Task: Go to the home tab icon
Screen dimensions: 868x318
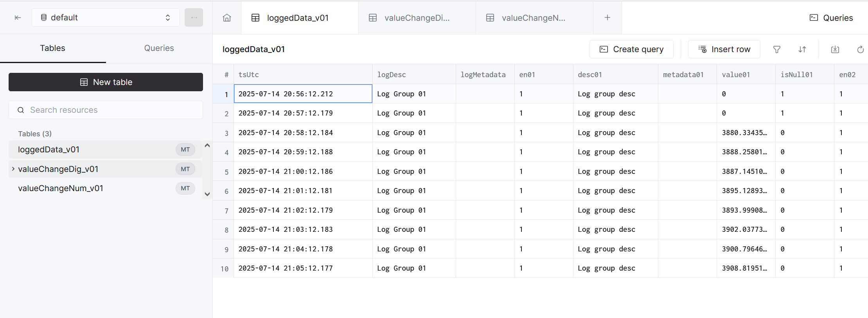Action: (227, 18)
